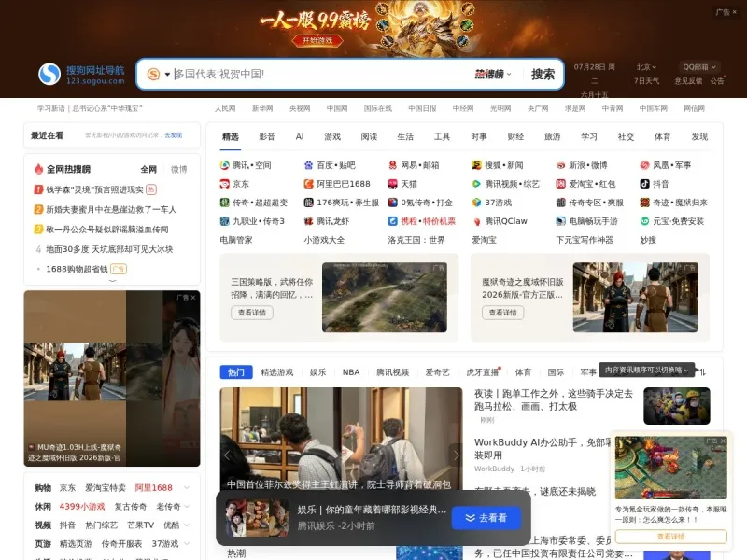Open 元宝·免费安装 icon link
This screenshot has height=560, width=747.
pyautogui.click(x=644, y=221)
